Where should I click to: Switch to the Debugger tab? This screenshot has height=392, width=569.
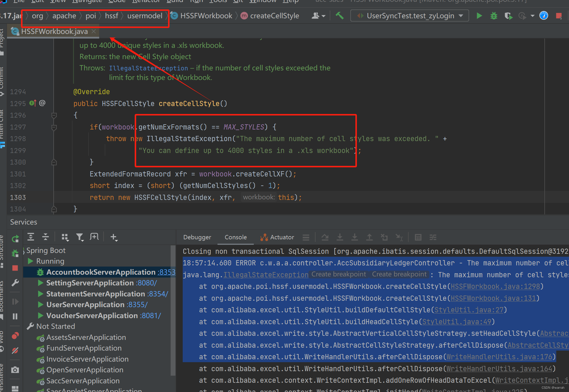click(197, 237)
